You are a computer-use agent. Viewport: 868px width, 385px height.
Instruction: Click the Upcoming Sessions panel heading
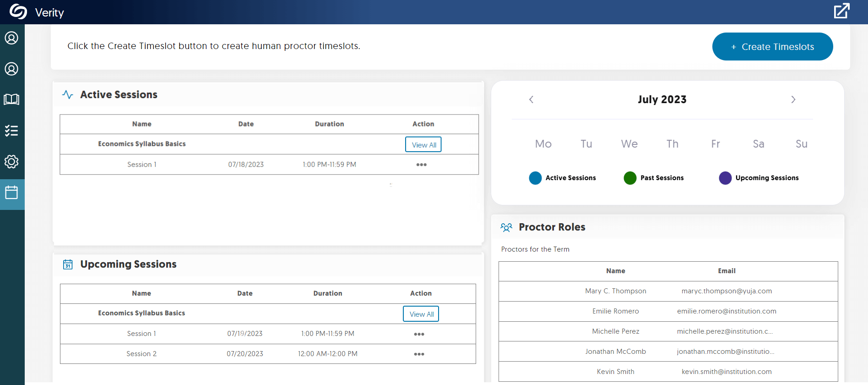pyautogui.click(x=129, y=264)
